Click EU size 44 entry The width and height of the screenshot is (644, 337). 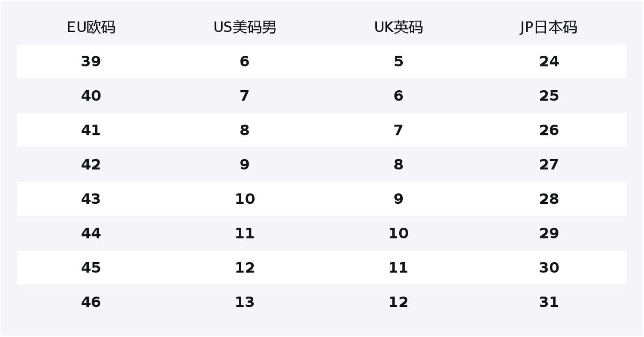click(91, 233)
